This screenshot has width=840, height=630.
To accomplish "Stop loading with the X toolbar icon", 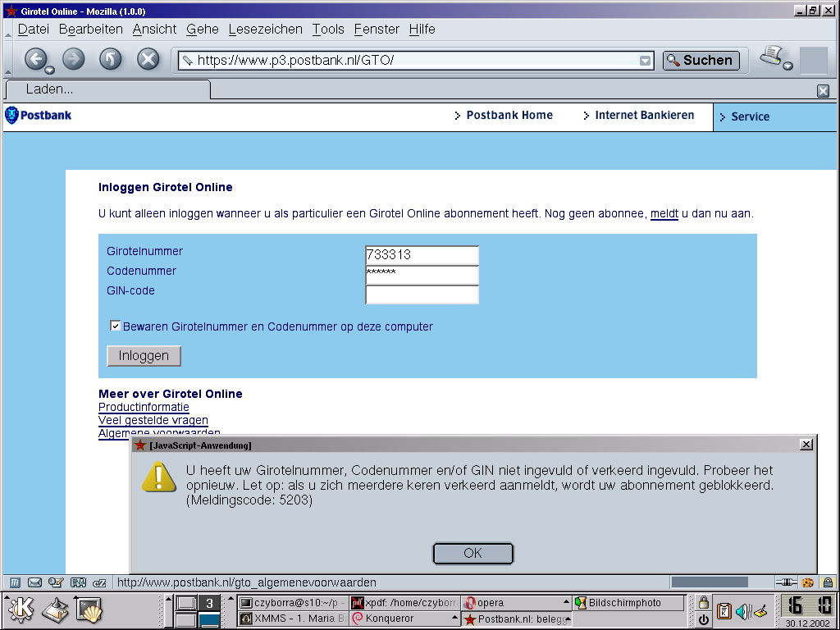I will (148, 59).
